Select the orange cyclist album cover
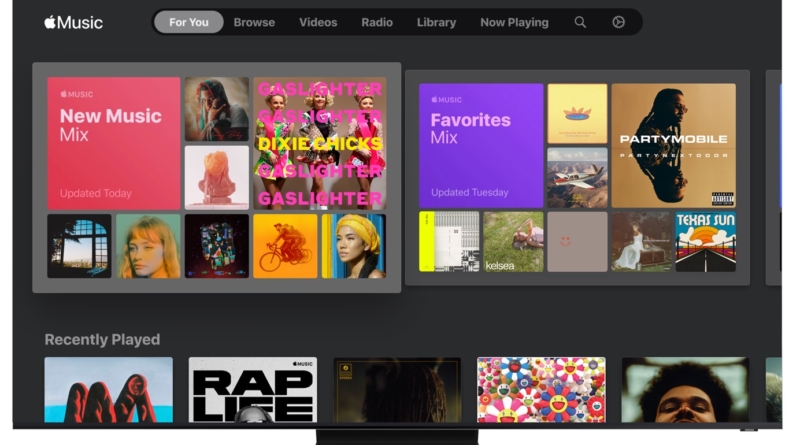Viewport: 800px width, 445px height. (285, 246)
